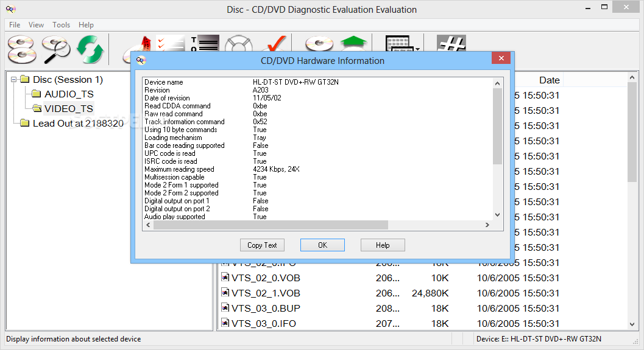This screenshot has width=644, height=350.
Task: Select the VTS_03_0.BUP file row
Action: point(390,308)
